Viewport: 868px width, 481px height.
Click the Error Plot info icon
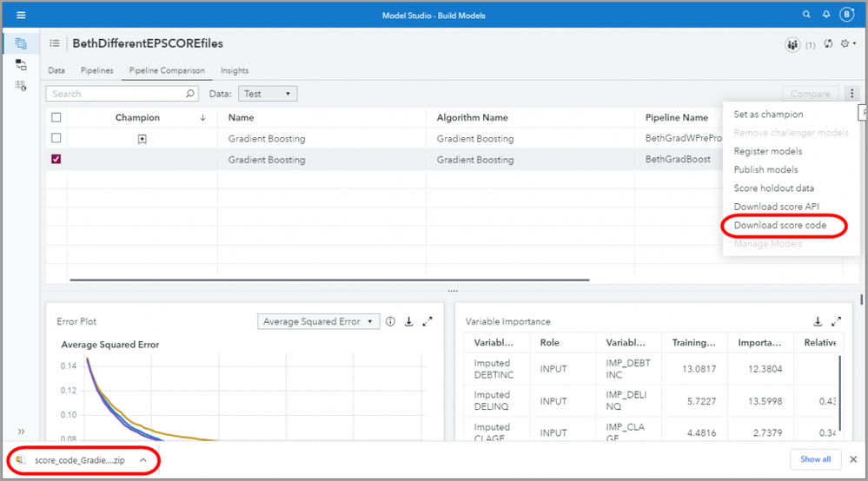click(391, 321)
